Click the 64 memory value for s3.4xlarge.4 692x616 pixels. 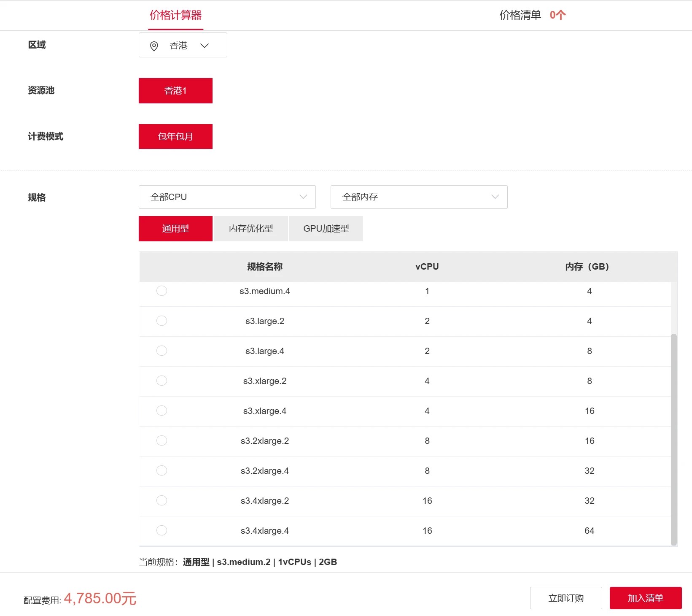pos(590,531)
